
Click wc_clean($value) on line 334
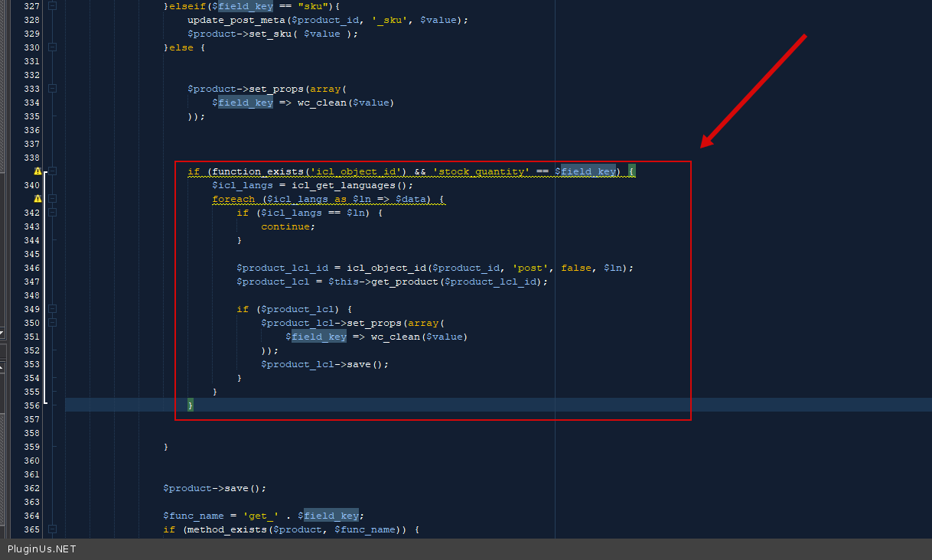[346, 103]
